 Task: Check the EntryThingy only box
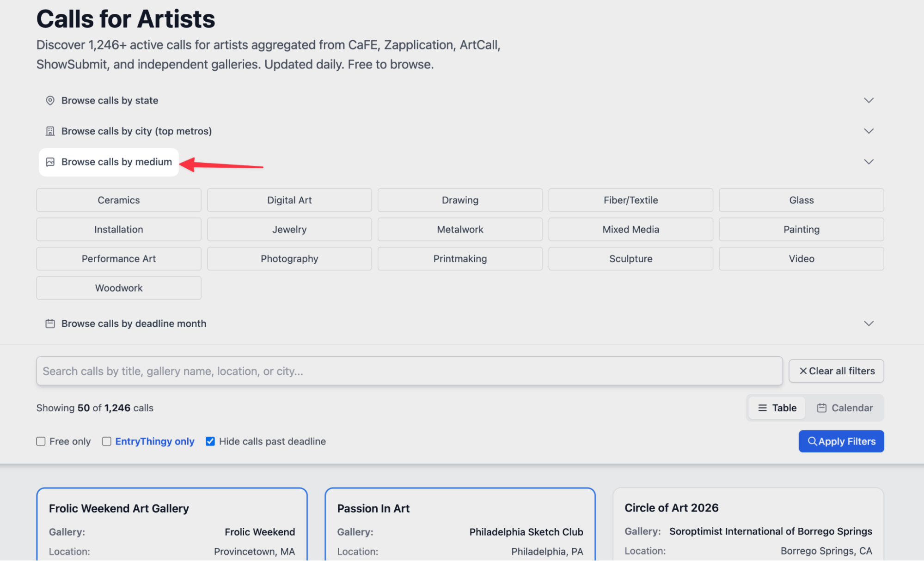(106, 441)
